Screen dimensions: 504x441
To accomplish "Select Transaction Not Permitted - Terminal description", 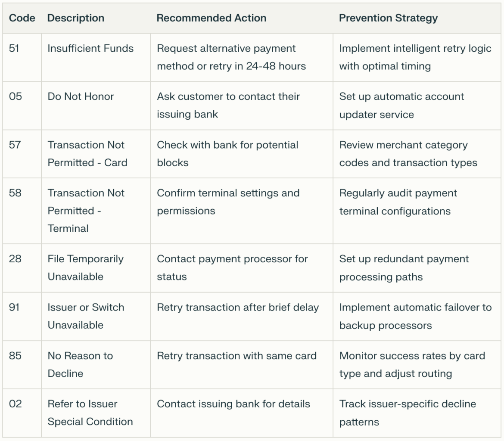I will coord(86,211).
